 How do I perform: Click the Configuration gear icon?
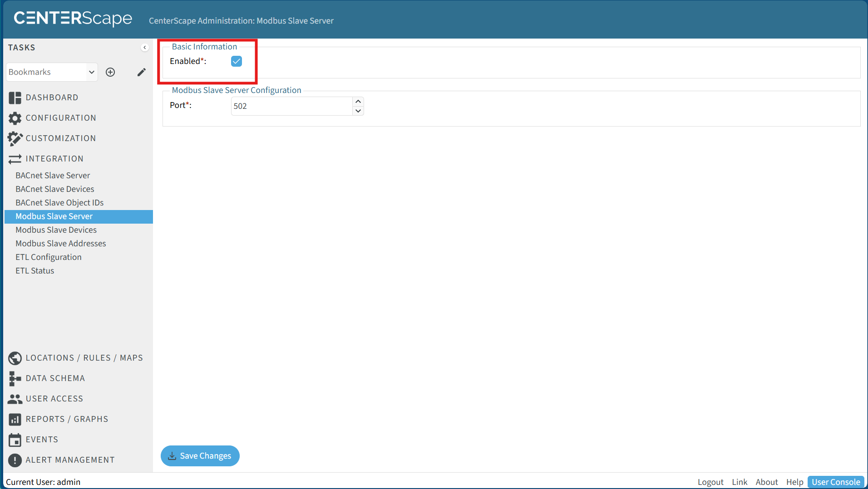[15, 118]
